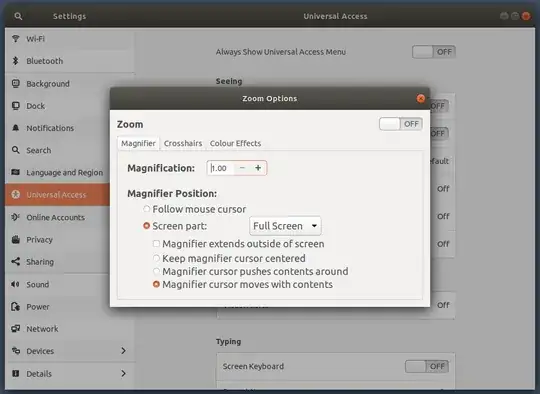Click the Search magnifier icon in sidebar list
The width and height of the screenshot is (540, 394).
[15, 150]
